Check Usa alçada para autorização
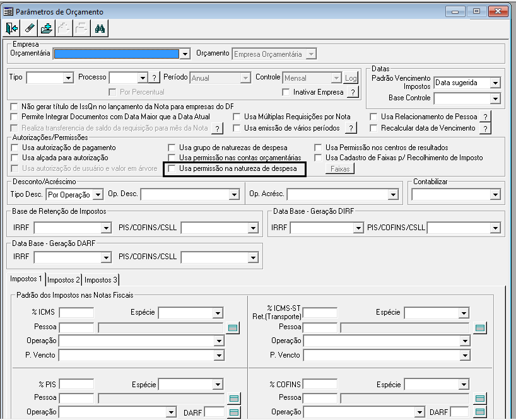This screenshot has width=516, height=420. pos(15,158)
